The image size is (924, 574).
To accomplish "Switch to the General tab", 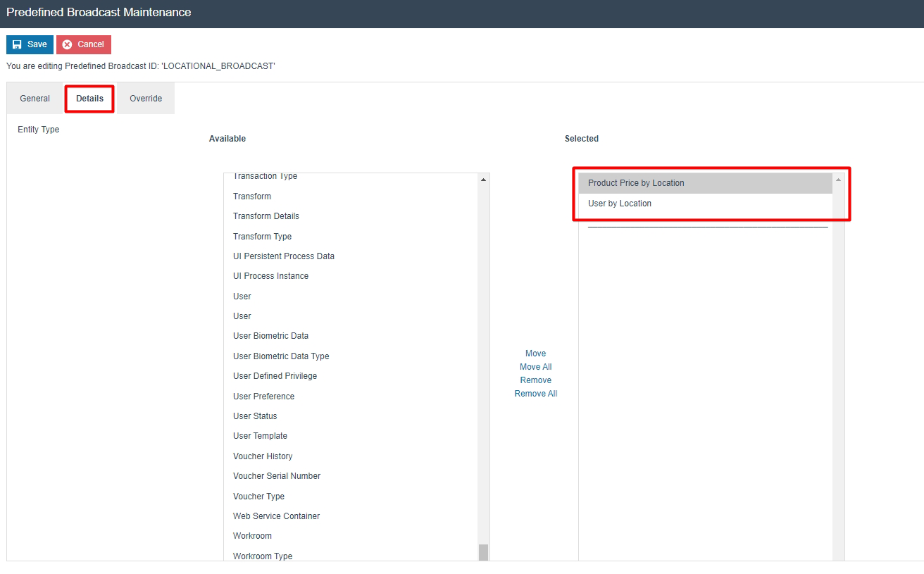I will click(x=34, y=98).
